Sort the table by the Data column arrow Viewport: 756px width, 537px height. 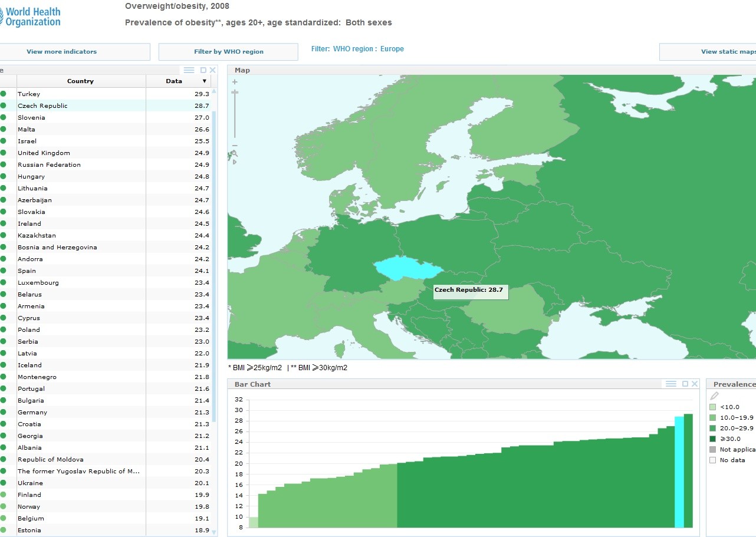pyautogui.click(x=205, y=81)
